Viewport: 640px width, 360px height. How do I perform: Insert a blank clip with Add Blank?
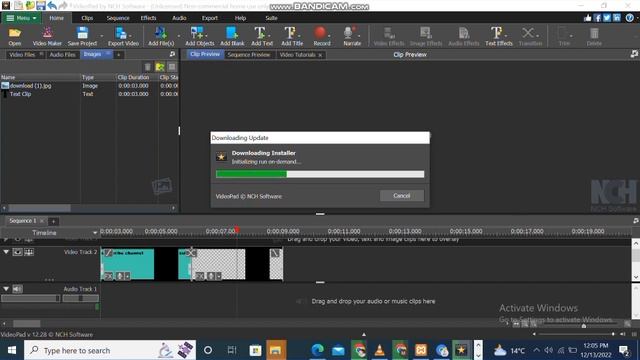[x=232, y=36]
